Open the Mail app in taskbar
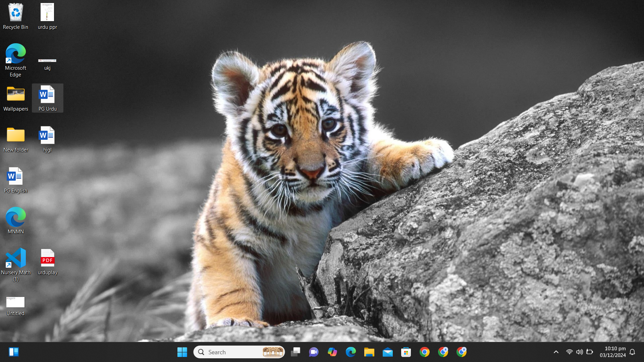This screenshot has width=644, height=362. (387, 352)
